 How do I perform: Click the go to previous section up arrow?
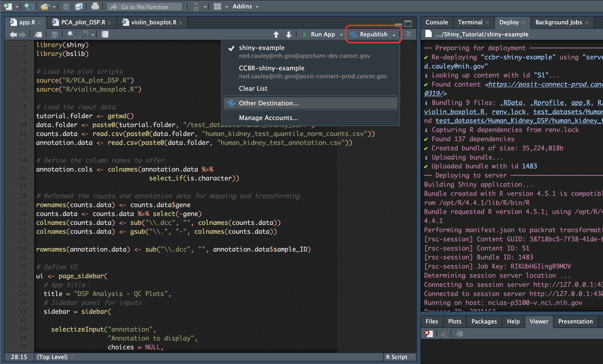click(276, 34)
